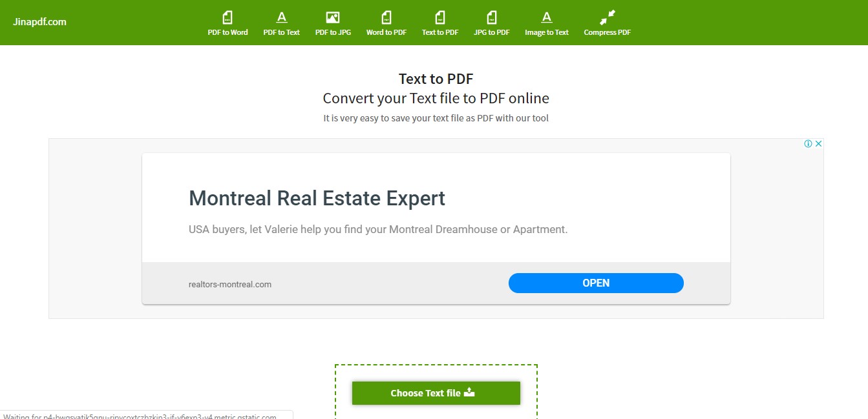Click the PDF to Text menu label

pyautogui.click(x=282, y=32)
